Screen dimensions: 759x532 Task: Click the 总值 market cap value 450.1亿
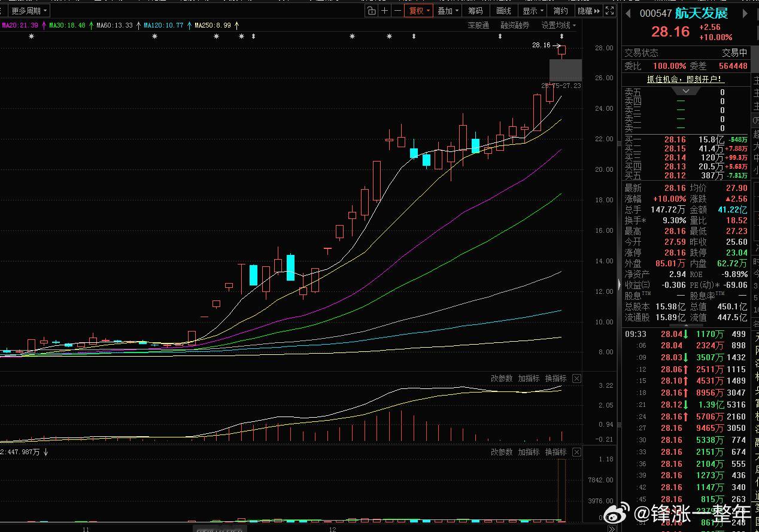(732, 306)
